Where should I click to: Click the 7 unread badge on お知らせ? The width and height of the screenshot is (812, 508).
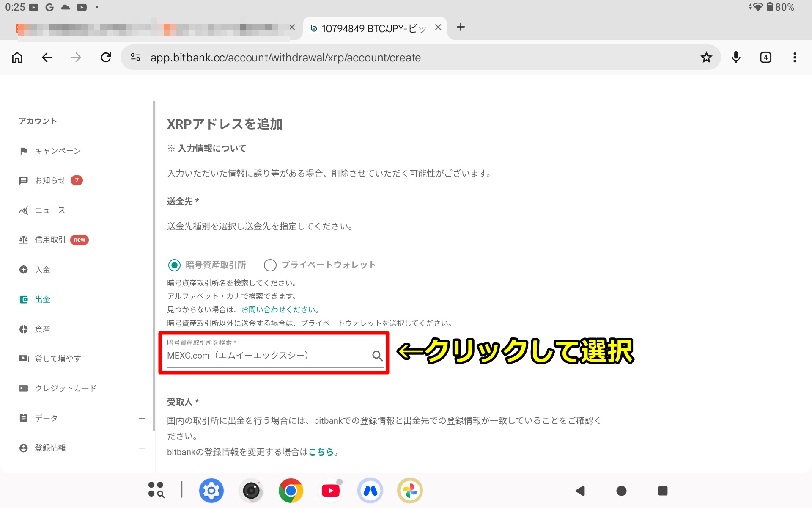click(x=77, y=180)
